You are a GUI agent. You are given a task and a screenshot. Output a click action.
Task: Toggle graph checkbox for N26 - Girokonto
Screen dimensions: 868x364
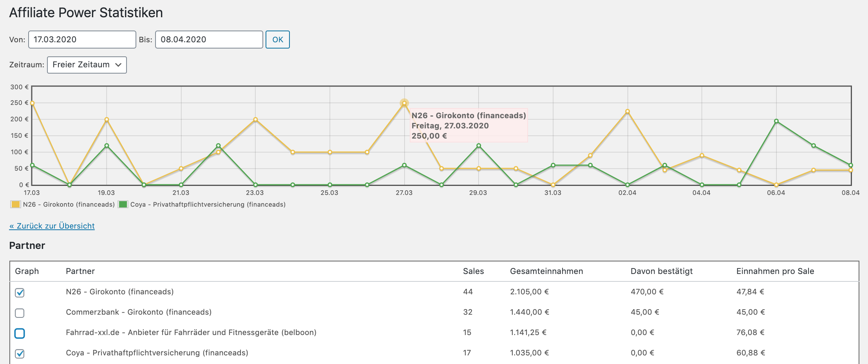point(20,292)
